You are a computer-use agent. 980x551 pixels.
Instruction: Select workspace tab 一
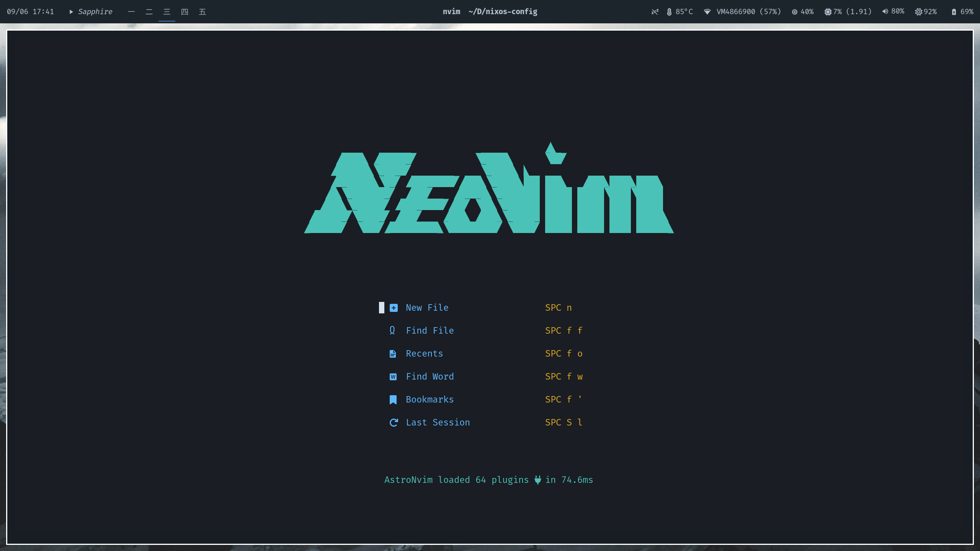[x=131, y=11]
